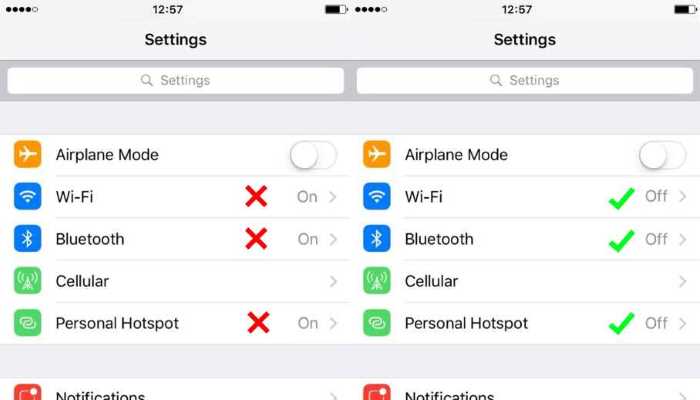Click the left Settings search field
This screenshot has width=700, height=400.
click(175, 80)
